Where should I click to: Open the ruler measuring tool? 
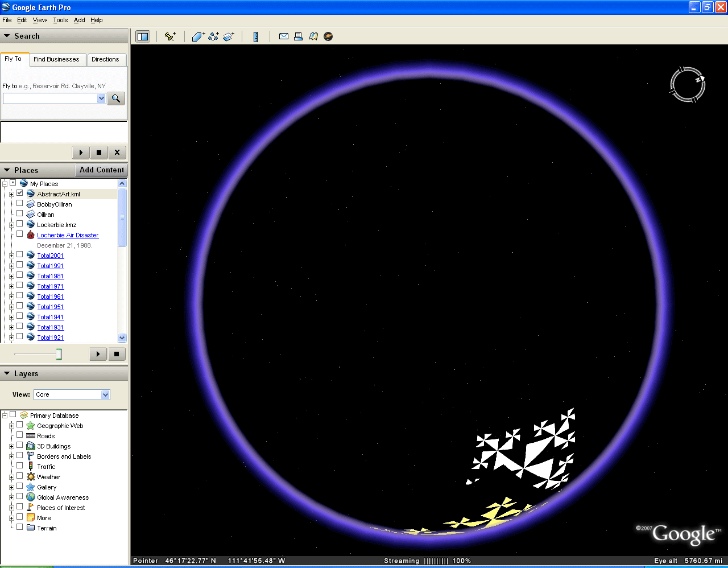[x=256, y=36]
